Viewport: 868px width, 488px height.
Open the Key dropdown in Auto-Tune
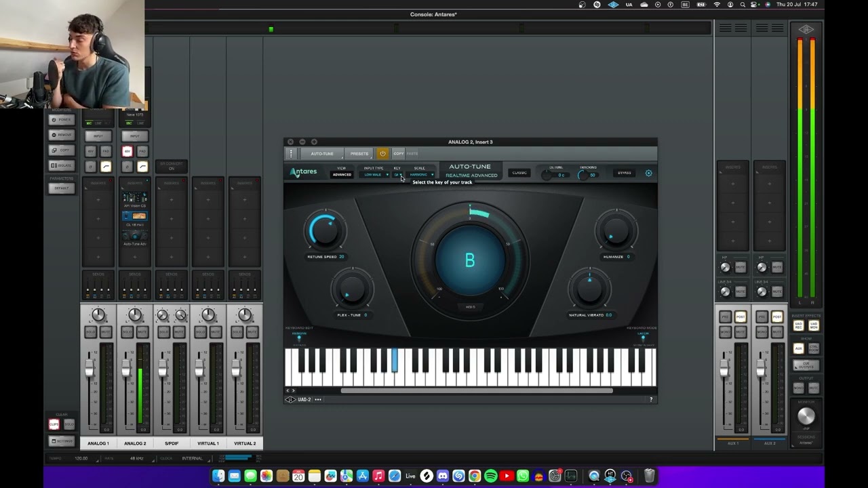[x=398, y=175]
